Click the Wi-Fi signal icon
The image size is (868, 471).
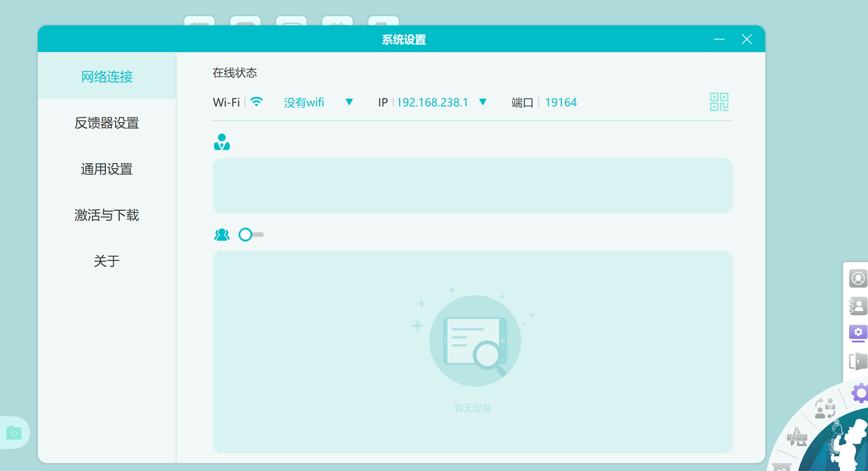[256, 102]
